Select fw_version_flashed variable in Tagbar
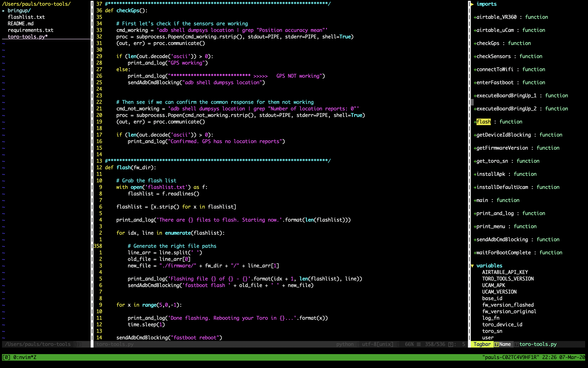Viewport: 588px width, 368px height. [508, 305]
